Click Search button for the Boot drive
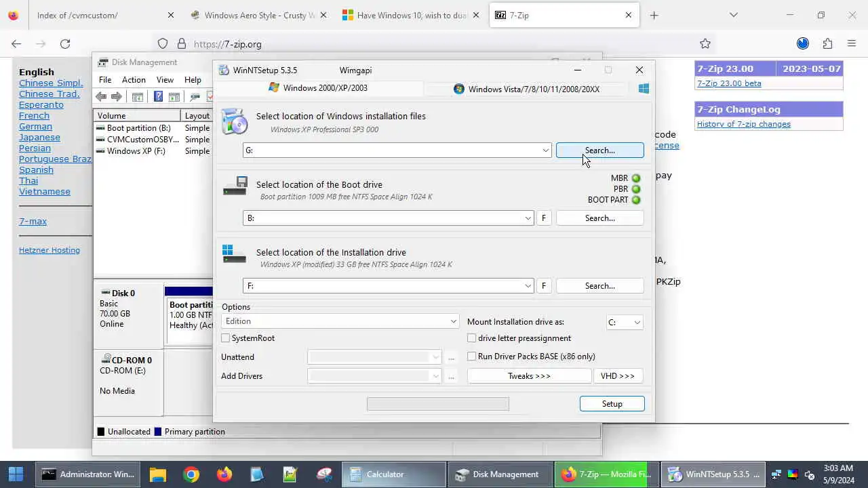Image resolution: width=868 pixels, height=488 pixels. (x=599, y=218)
